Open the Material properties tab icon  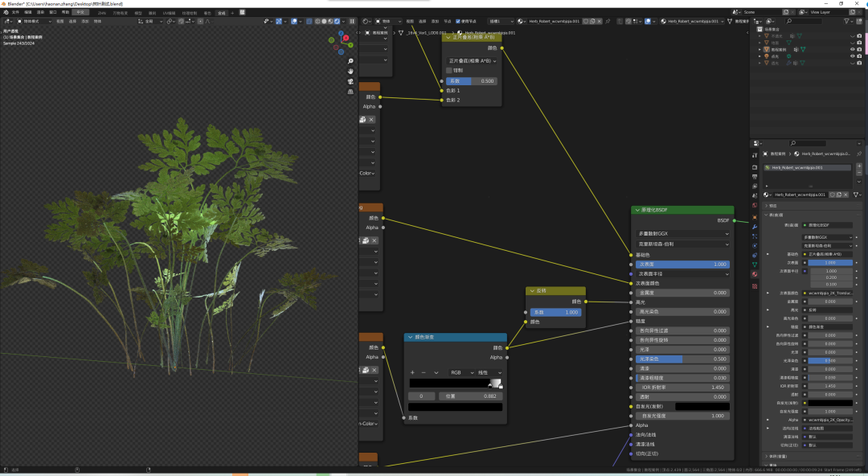point(754,274)
